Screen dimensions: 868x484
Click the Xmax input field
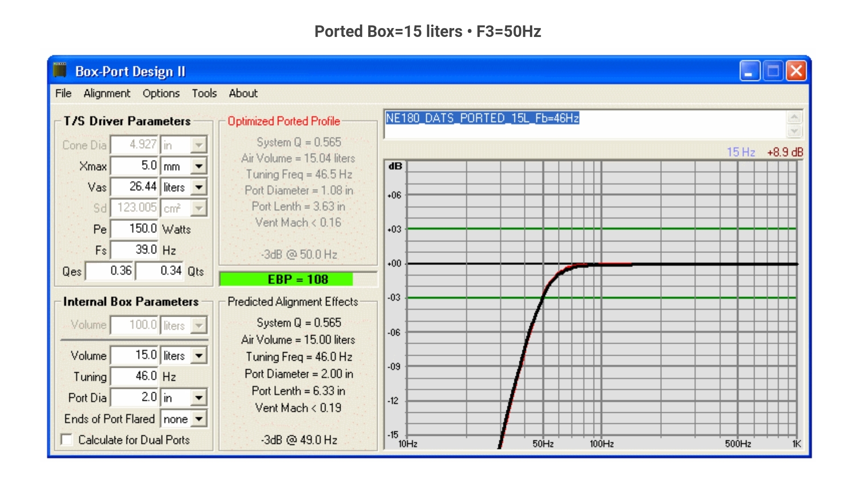134,166
